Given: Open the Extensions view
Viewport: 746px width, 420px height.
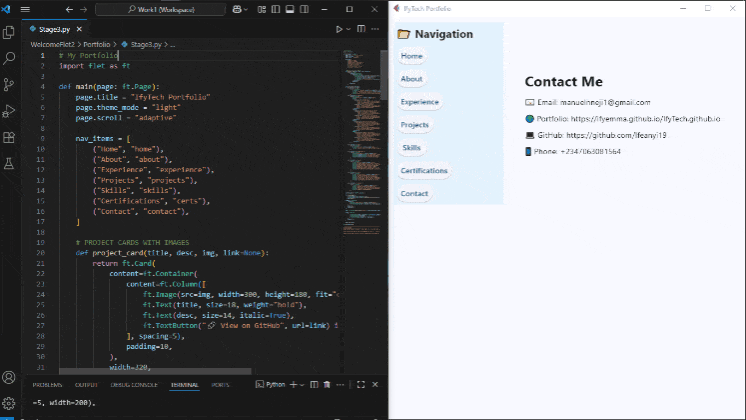Looking at the screenshot, I should 9,137.
